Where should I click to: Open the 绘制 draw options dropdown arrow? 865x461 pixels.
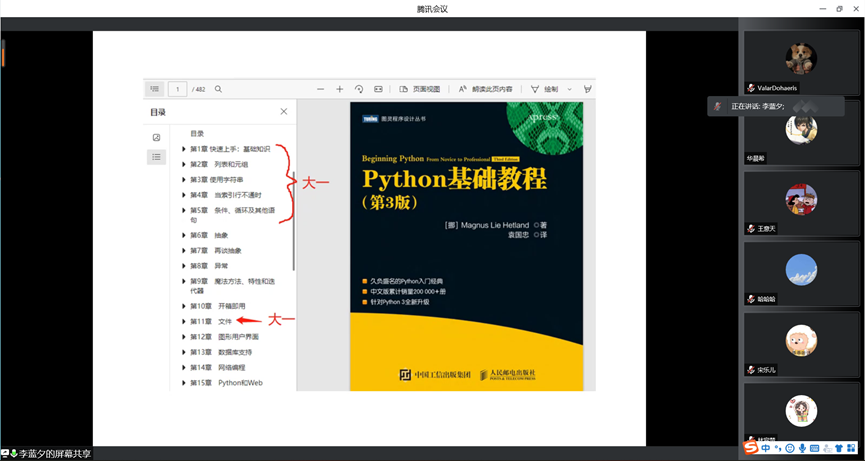pyautogui.click(x=570, y=89)
